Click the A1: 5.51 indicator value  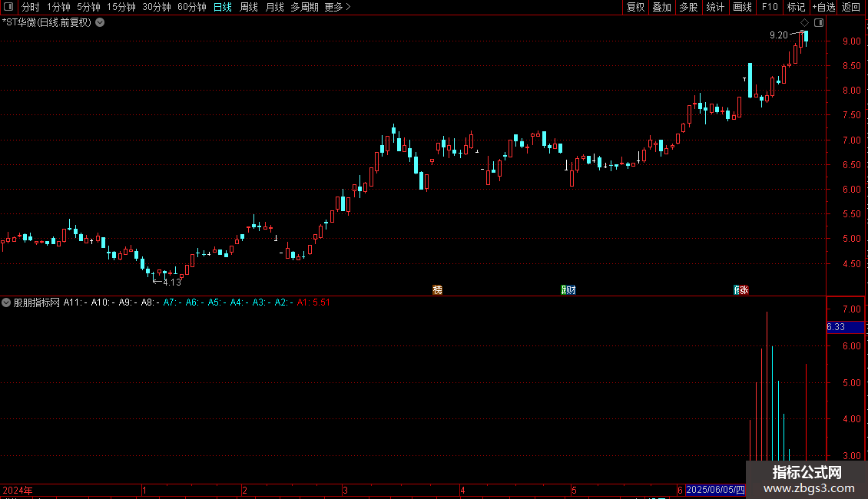pos(313,302)
